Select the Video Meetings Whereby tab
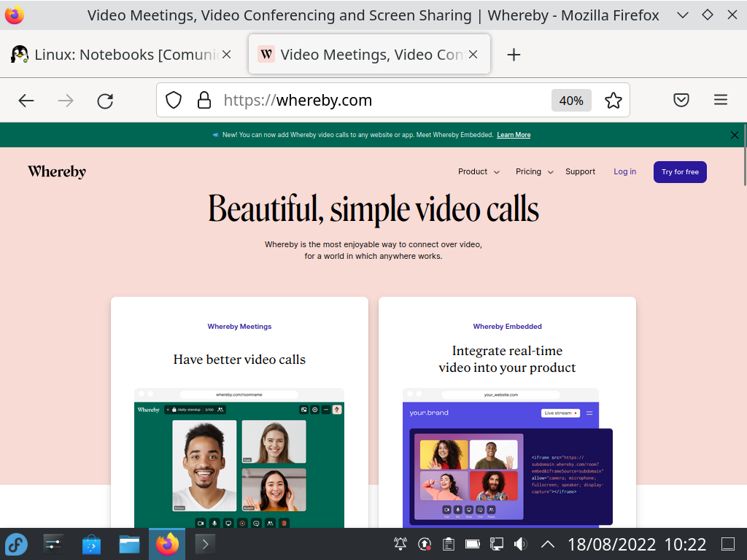This screenshot has width=747, height=560. (x=369, y=54)
